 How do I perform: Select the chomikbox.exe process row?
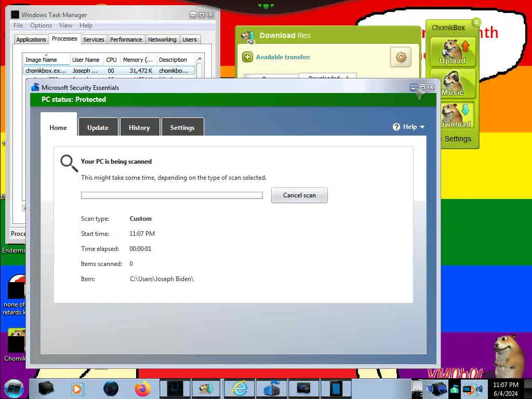pyautogui.click(x=109, y=71)
